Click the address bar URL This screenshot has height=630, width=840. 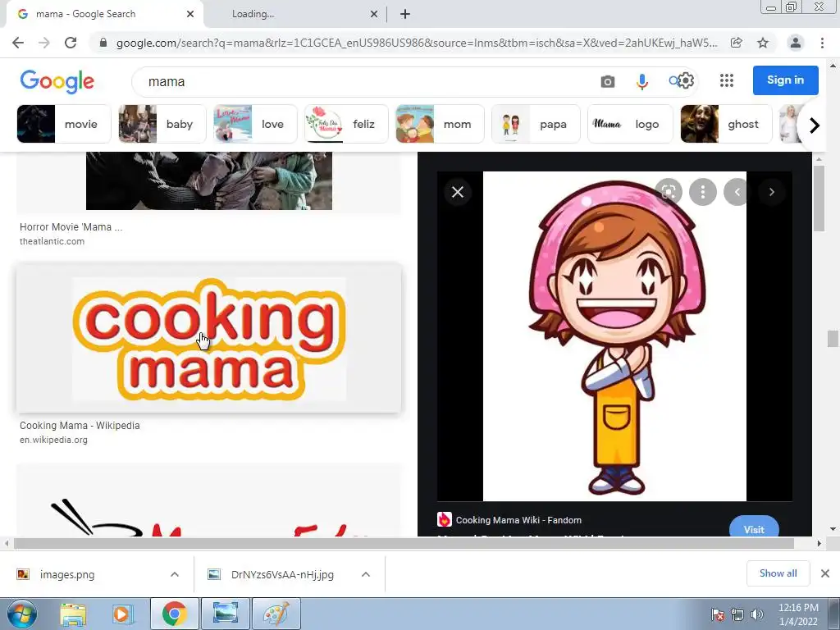pyautogui.click(x=416, y=43)
